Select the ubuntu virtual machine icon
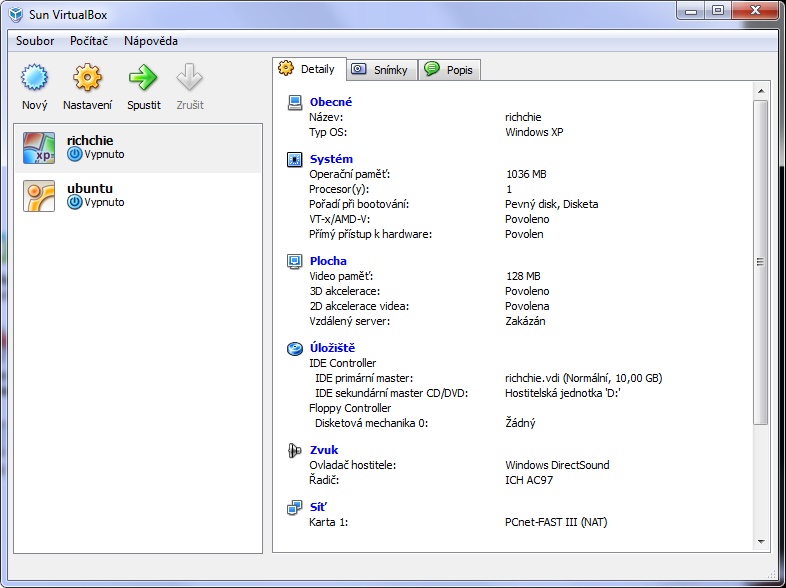This screenshot has width=786, height=588. click(x=40, y=195)
